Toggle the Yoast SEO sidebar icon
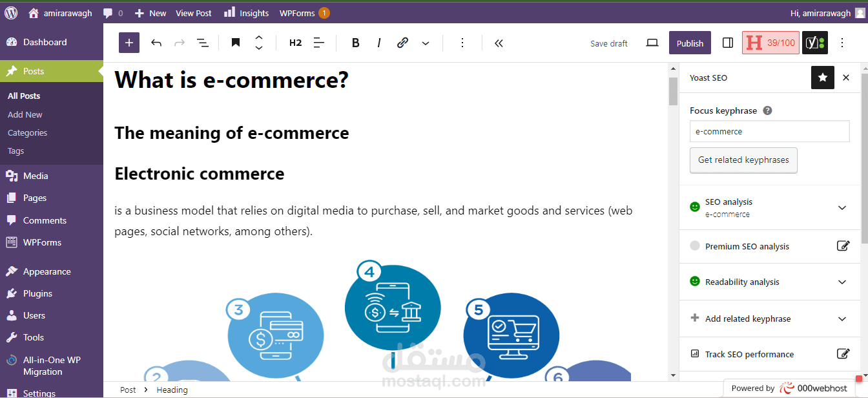The width and height of the screenshot is (868, 398). pyautogui.click(x=814, y=43)
